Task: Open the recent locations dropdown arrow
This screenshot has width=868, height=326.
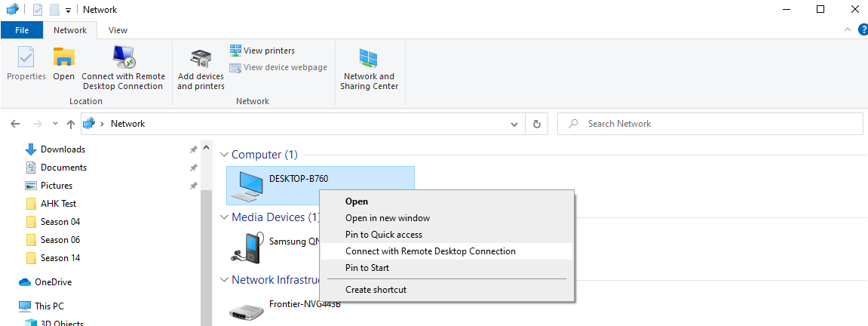Action: (x=55, y=124)
